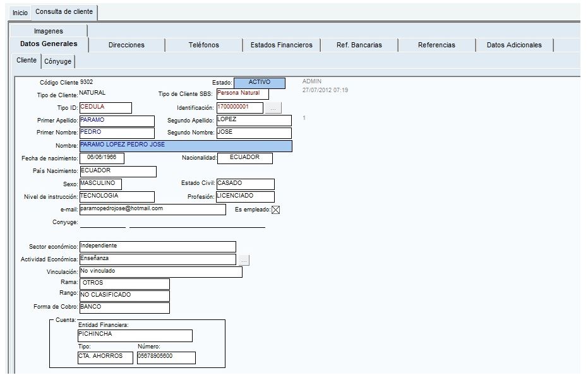Switch to the Cónyuge sub-tab
Viewport: 588px width, 380px height.
click(x=57, y=61)
